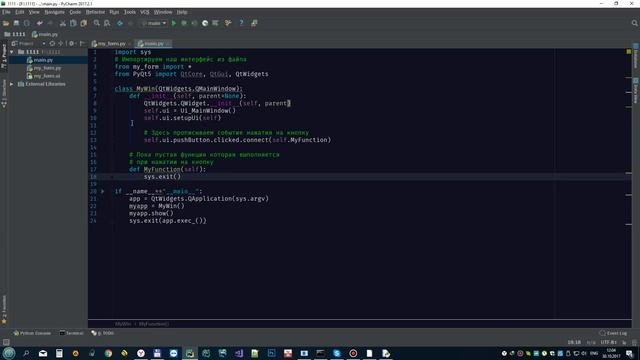The width and height of the screenshot is (640, 360).
Task: Open the VCS menu
Action: (144, 12)
